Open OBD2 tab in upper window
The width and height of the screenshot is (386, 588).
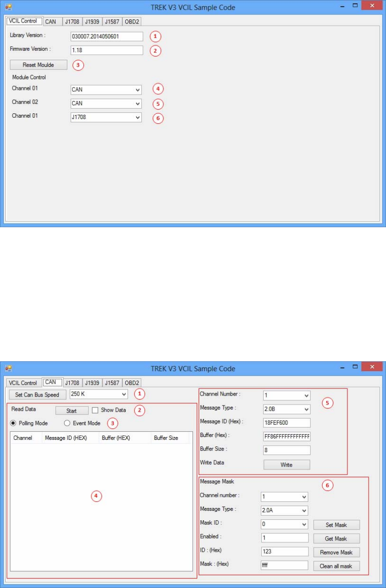[132, 22]
